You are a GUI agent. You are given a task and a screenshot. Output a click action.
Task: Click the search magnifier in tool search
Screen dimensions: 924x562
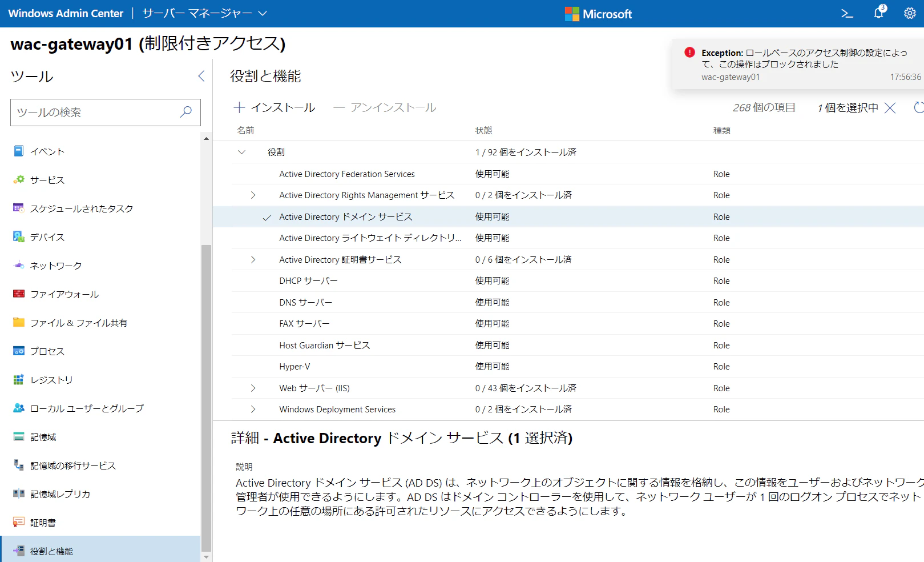coord(186,112)
